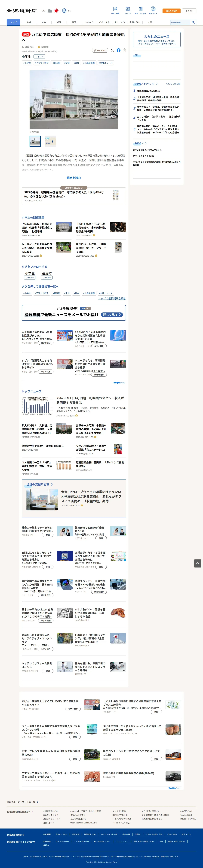Image resolution: width=203 pixels, height=868 pixels.
Task: Click the 浦幌と大樹で震度4 headline
Action: click(x=43, y=446)
